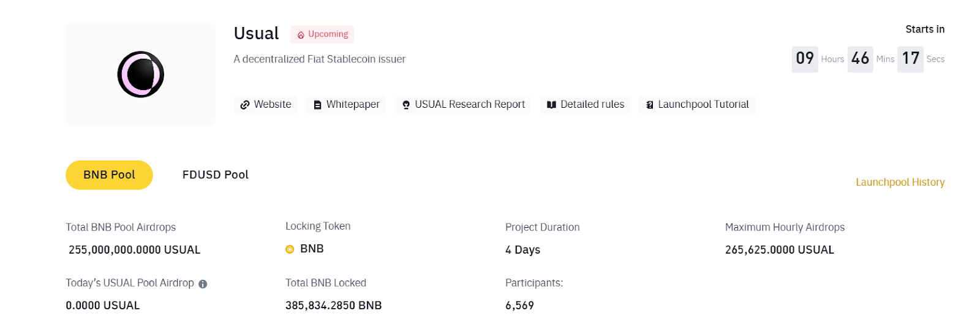
Task: Click the yellow BNB coin icon
Action: [290, 249]
